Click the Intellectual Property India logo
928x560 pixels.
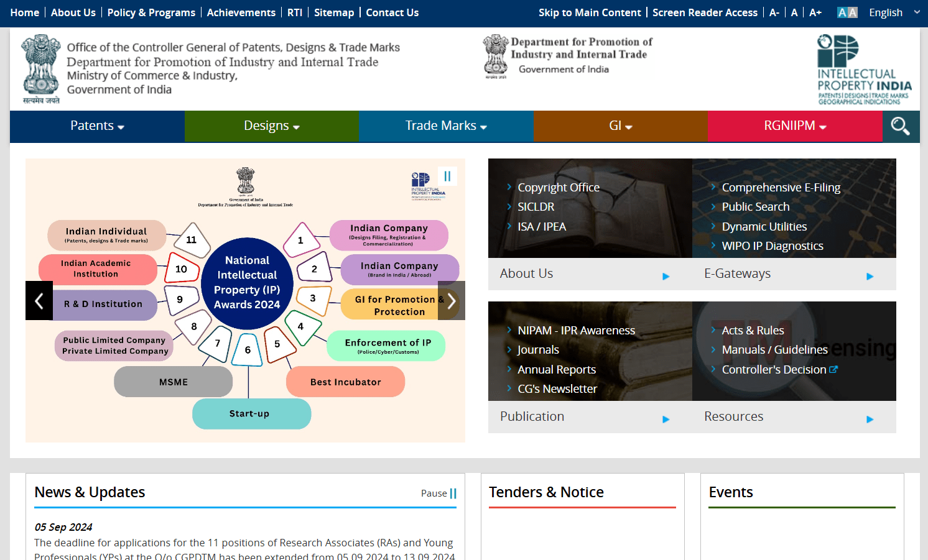click(x=863, y=70)
